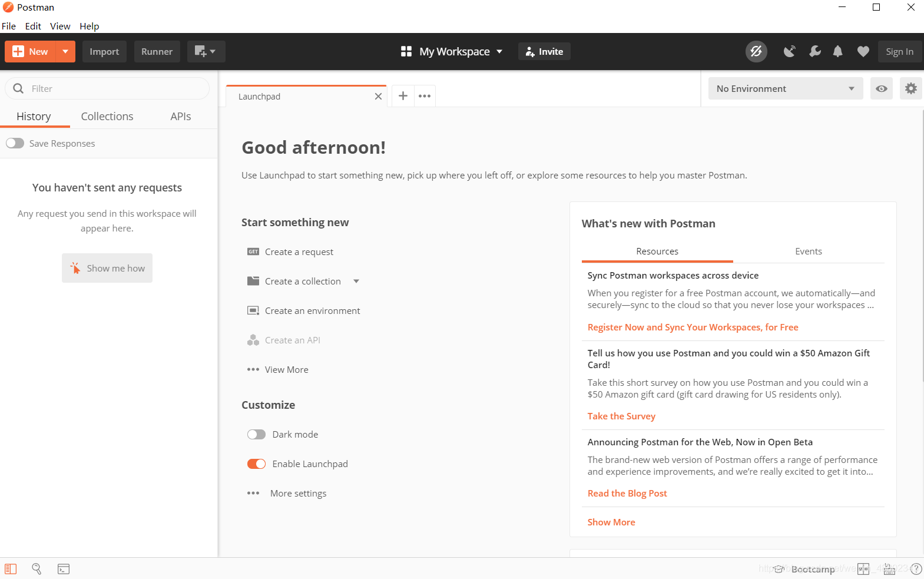Click the environment quick look eye icon
Screen dimensions: 924x579
[x=882, y=88]
